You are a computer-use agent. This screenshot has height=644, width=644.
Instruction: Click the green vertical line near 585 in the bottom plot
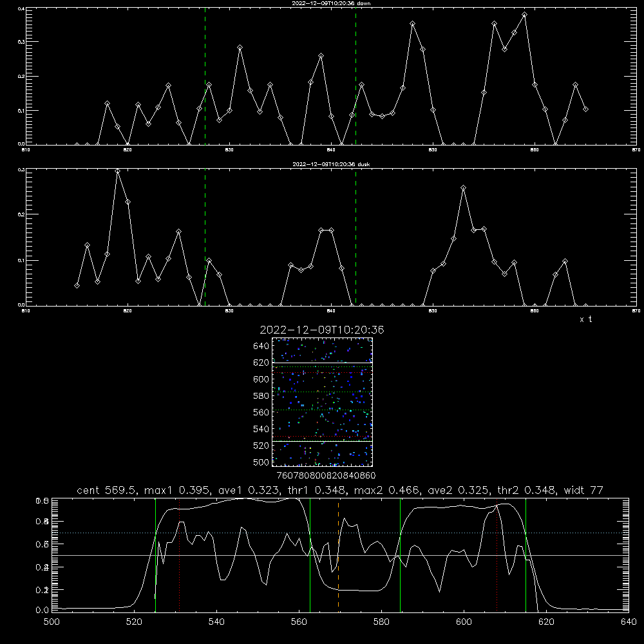400,554
